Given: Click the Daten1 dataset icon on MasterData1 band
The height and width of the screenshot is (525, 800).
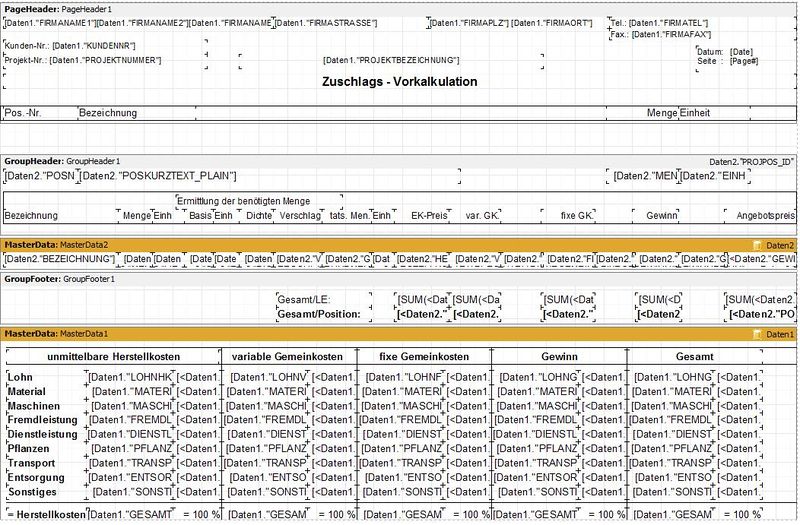Looking at the screenshot, I should [758, 335].
